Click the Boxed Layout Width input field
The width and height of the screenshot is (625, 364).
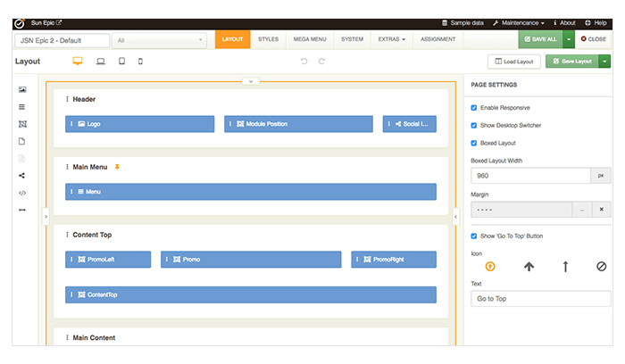(x=530, y=177)
